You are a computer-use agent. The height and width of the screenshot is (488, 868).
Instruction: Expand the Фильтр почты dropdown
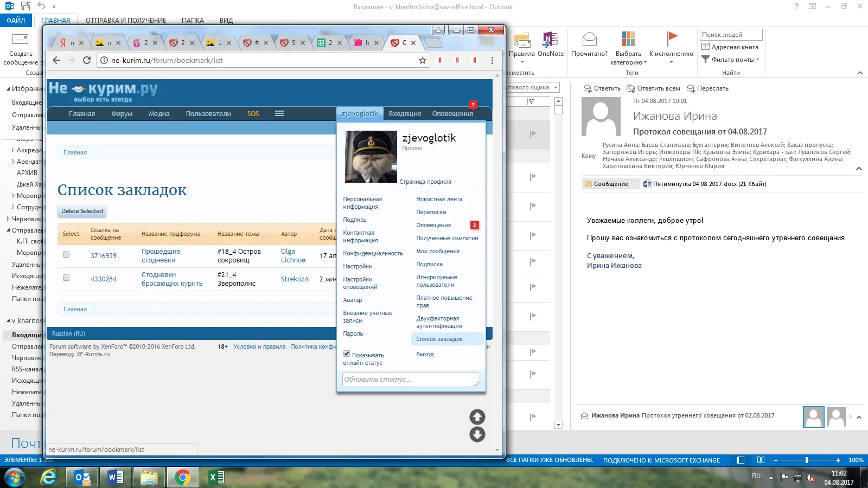click(x=730, y=60)
